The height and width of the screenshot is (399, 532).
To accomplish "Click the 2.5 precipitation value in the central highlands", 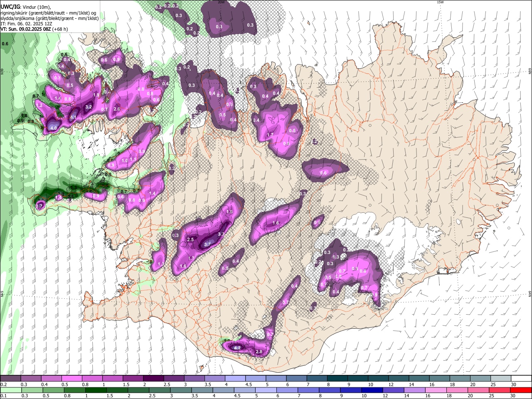I will (191, 239).
